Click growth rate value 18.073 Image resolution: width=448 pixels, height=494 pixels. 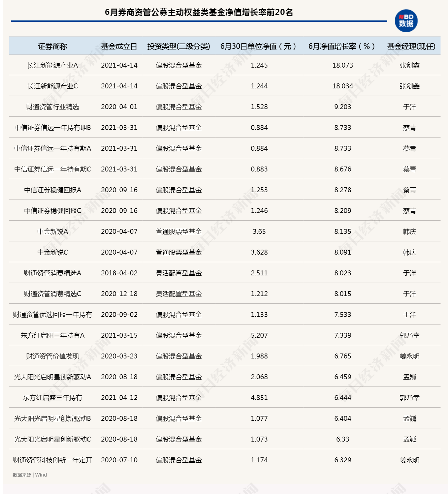coord(343,65)
